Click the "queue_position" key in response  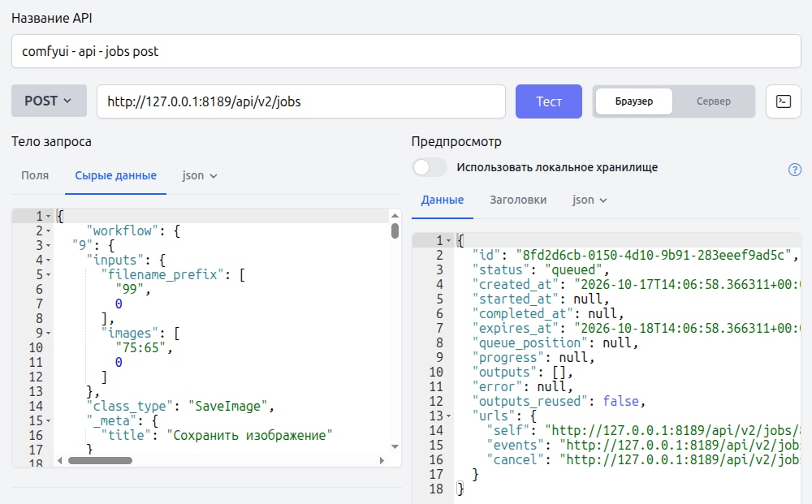coord(530,343)
